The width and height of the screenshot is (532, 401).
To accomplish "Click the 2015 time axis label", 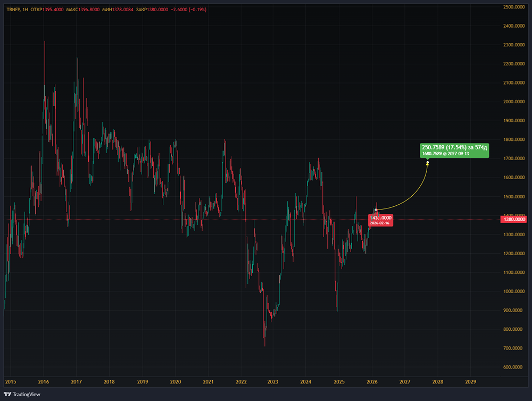I will (11, 382).
